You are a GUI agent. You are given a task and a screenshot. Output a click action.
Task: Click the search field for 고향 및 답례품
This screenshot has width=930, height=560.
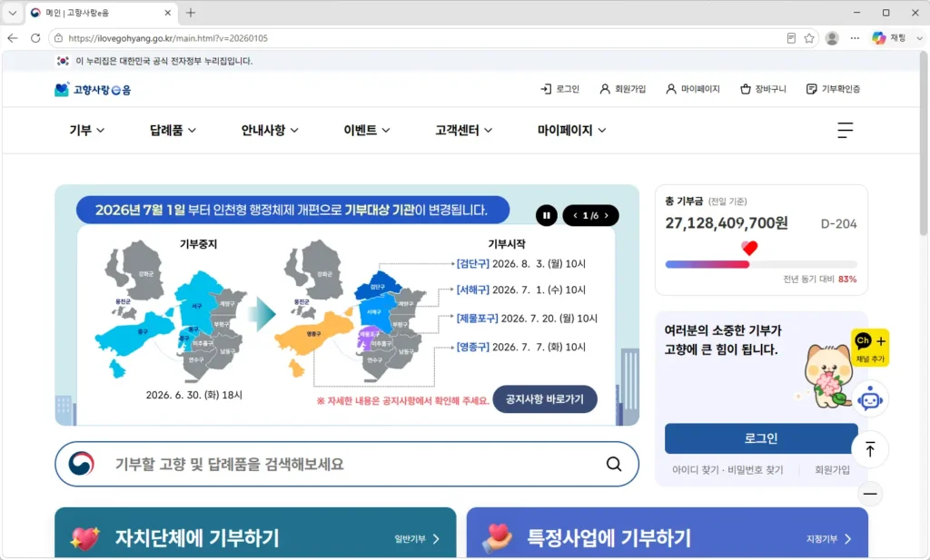(347, 464)
